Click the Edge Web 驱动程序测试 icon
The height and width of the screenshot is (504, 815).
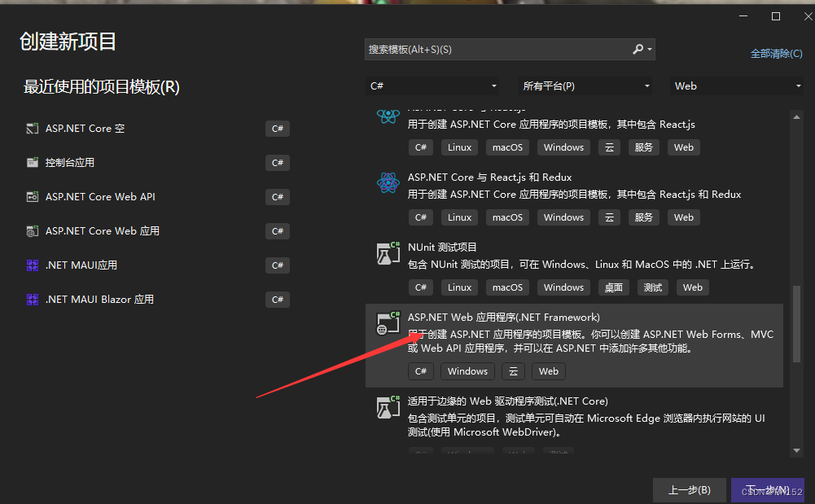click(388, 407)
